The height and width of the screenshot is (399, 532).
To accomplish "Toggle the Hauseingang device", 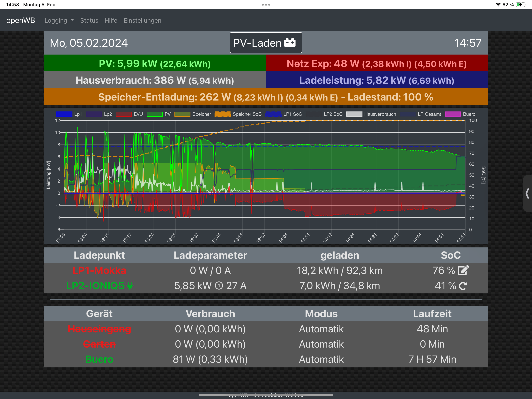I will point(99,329).
